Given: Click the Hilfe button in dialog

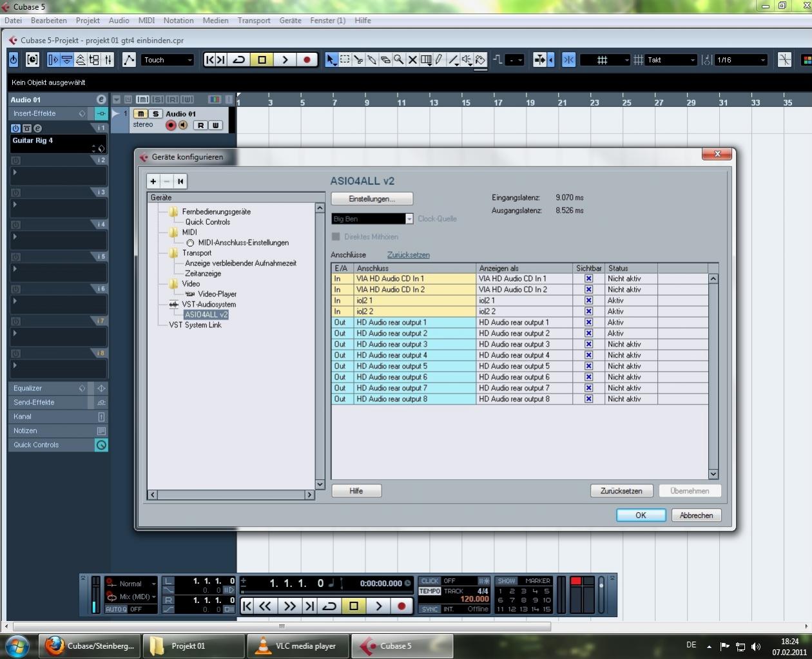Looking at the screenshot, I should pos(356,491).
